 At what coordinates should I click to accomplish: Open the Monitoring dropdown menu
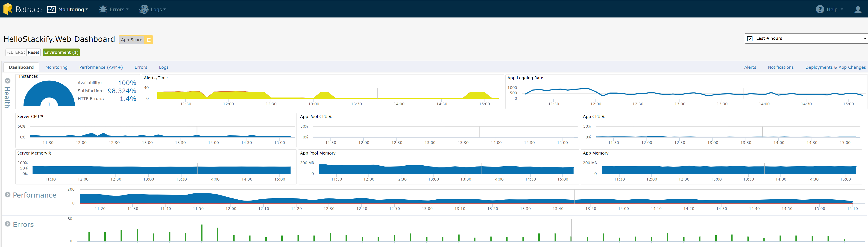[x=73, y=9]
